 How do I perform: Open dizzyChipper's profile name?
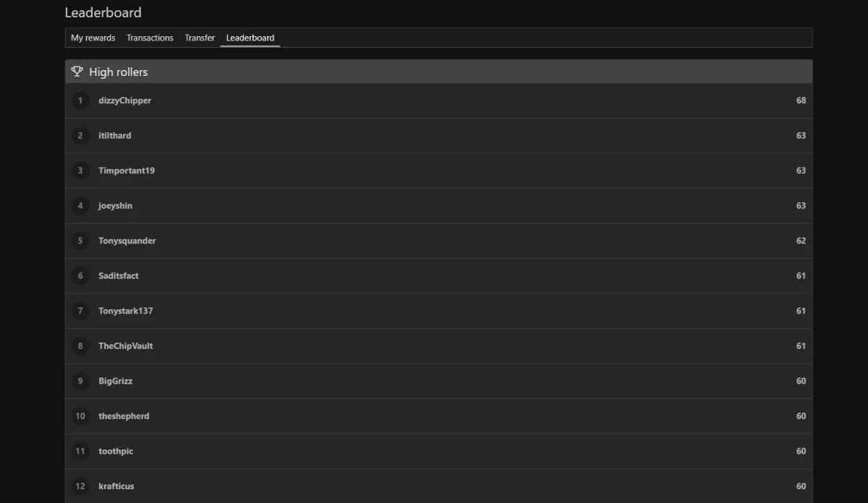point(124,100)
